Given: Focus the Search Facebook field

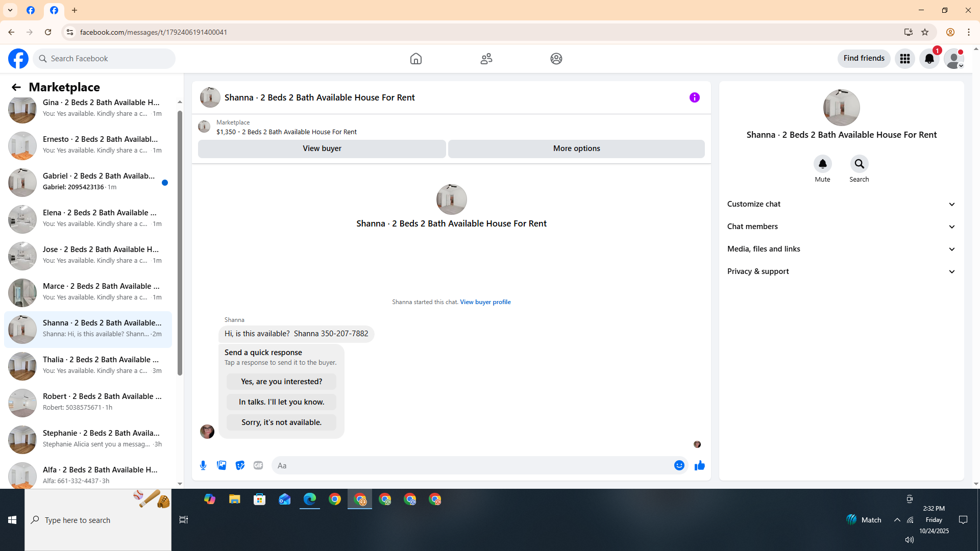Looking at the screenshot, I should (x=105, y=59).
